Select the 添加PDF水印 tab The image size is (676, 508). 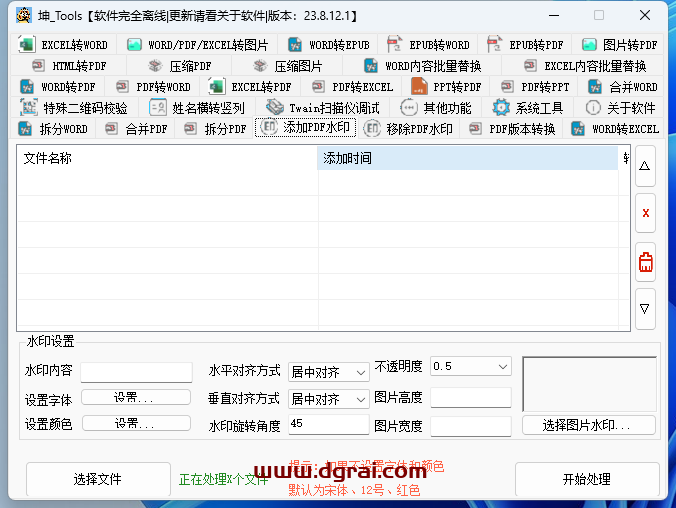[x=306, y=127]
